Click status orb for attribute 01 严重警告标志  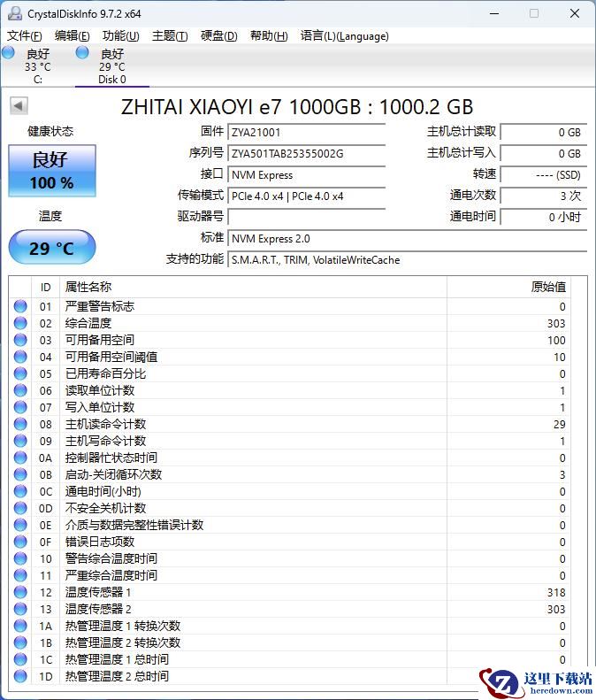click(x=20, y=306)
